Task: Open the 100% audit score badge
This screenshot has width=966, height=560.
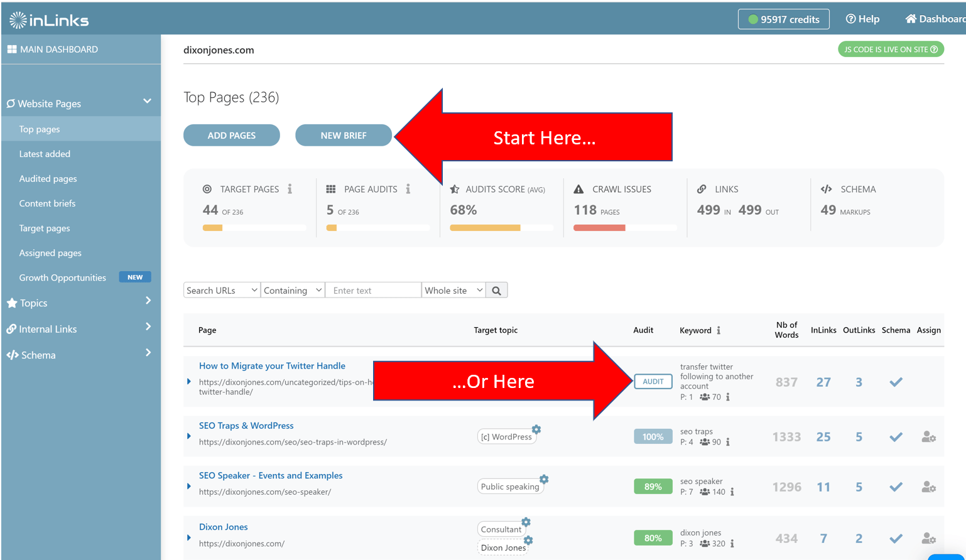Action: [653, 437]
